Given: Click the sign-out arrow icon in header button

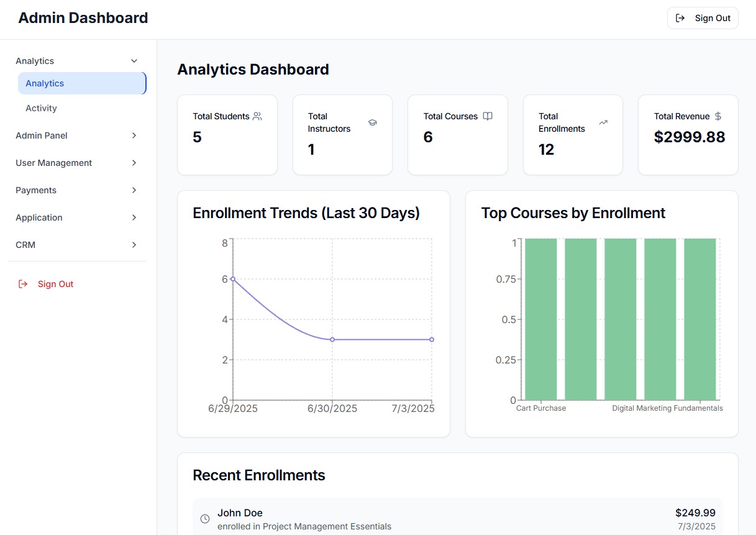Looking at the screenshot, I should coord(680,18).
